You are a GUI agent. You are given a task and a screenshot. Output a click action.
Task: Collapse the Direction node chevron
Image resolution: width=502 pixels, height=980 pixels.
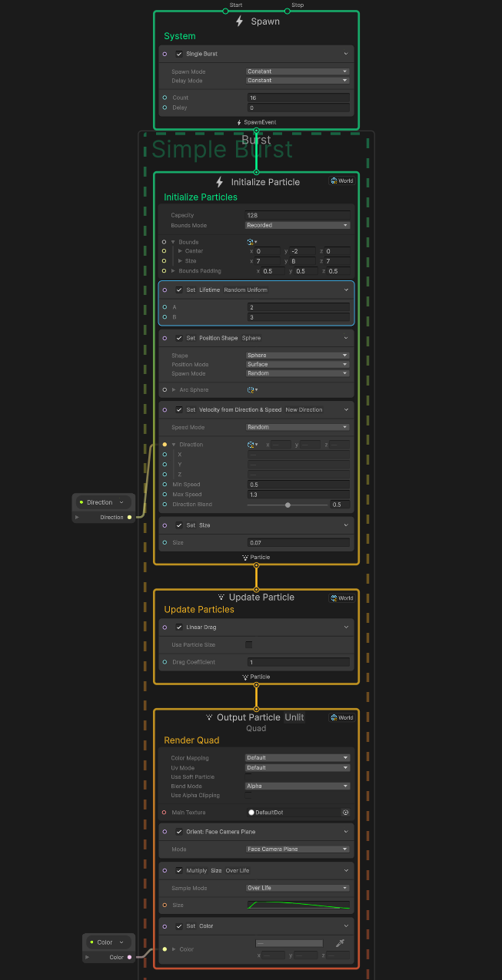tap(121, 502)
